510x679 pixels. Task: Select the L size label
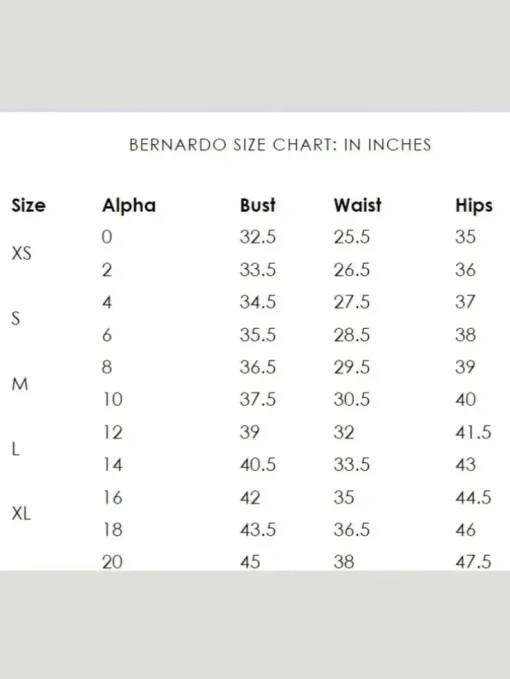coord(16,449)
